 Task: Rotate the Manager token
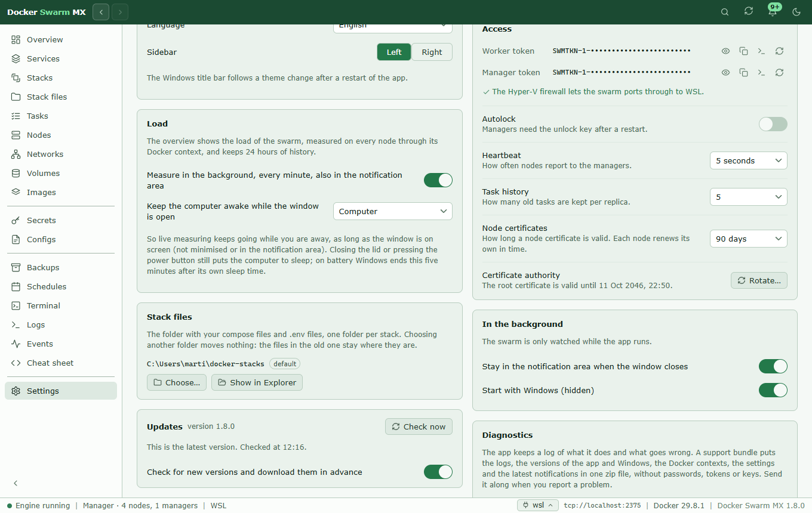click(779, 73)
